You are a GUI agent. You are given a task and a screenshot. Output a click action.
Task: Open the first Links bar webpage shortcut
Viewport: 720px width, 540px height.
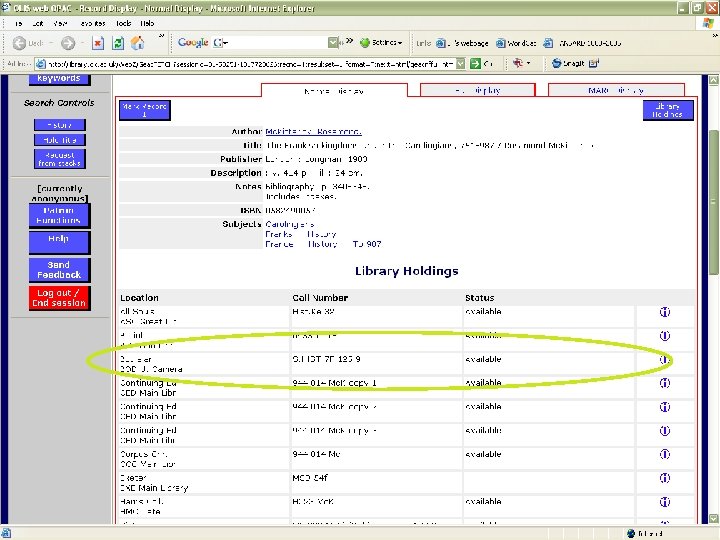pos(441,43)
